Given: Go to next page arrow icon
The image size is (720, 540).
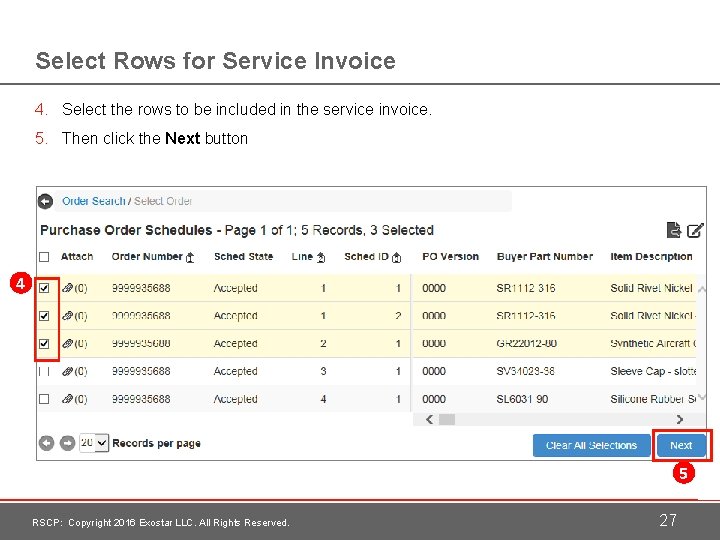Looking at the screenshot, I should [x=68, y=443].
